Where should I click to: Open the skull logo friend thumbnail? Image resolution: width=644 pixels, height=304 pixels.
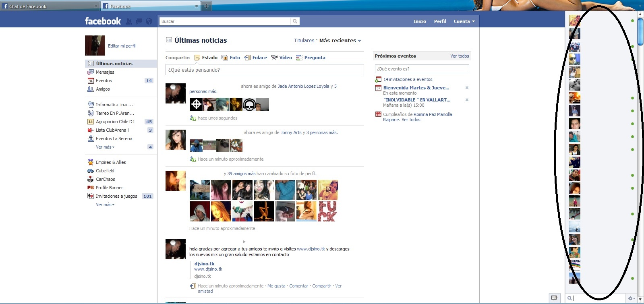(x=249, y=104)
